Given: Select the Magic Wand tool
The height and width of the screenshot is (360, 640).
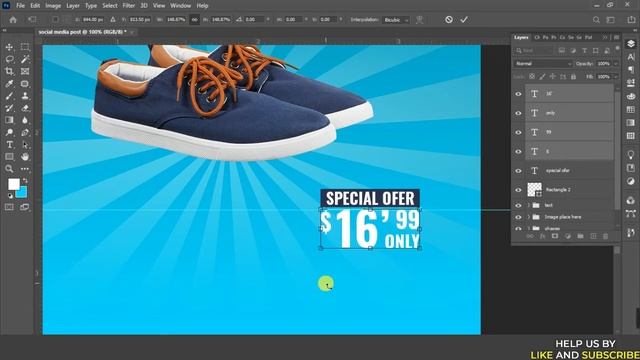Looking at the screenshot, I should tap(25, 60).
